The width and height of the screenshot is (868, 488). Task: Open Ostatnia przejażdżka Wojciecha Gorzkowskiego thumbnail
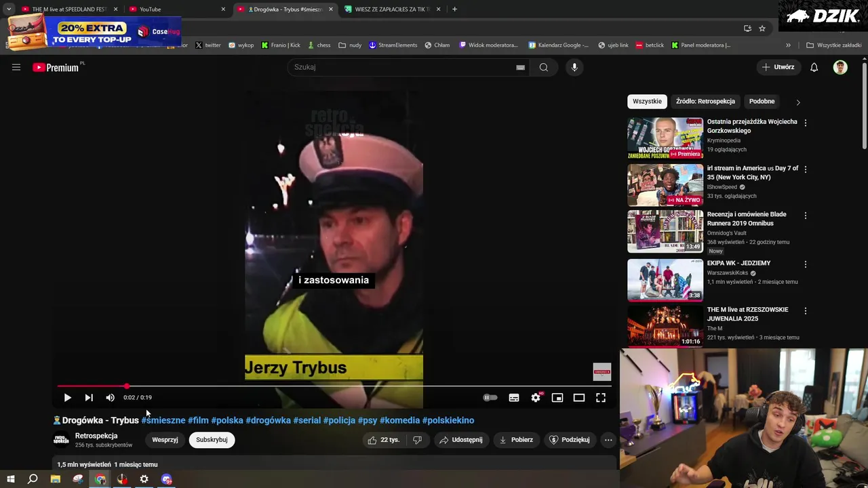(665, 138)
